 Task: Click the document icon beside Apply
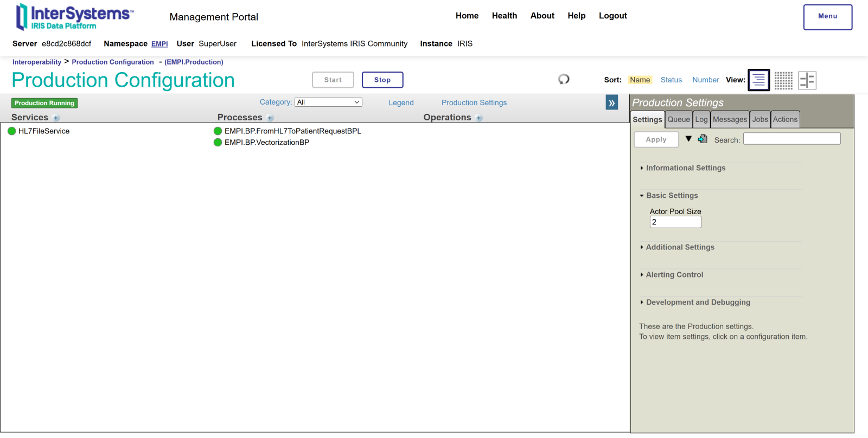pyautogui.click(x=703, y=139)
